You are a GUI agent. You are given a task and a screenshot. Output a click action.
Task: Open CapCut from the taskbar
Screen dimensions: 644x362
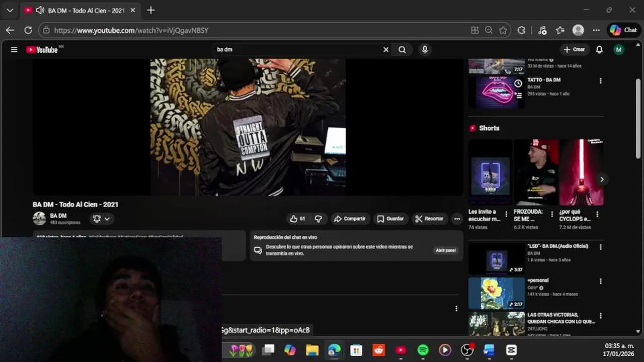pos(512,350)
